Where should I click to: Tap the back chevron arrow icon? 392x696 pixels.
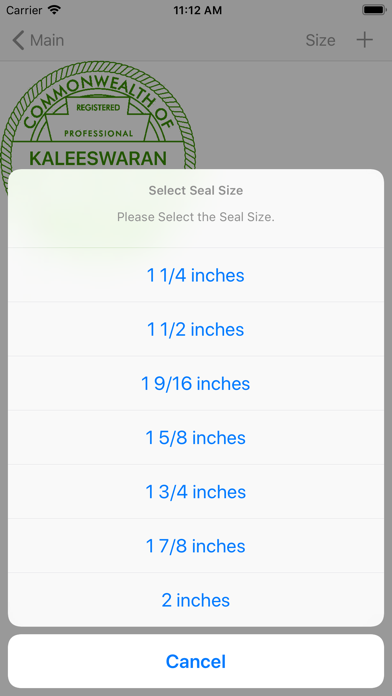[18, 40]
